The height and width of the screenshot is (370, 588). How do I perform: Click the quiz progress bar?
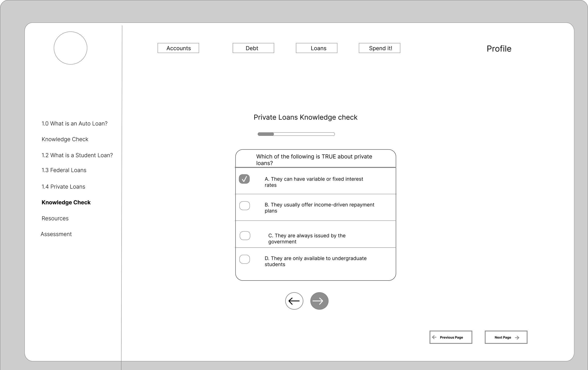[x=296, y=134]
